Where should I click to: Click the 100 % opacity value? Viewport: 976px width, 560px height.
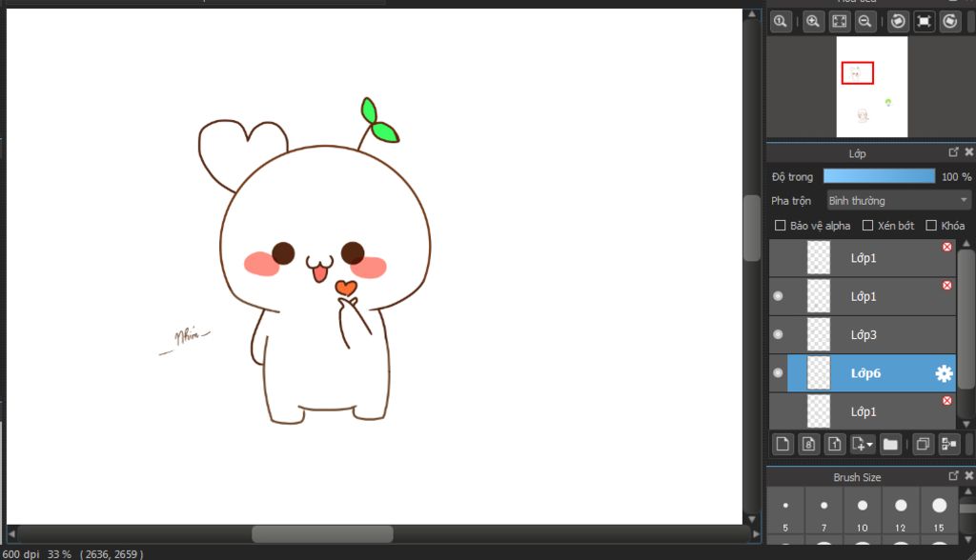pyautogui.click(x=956, y=177)
